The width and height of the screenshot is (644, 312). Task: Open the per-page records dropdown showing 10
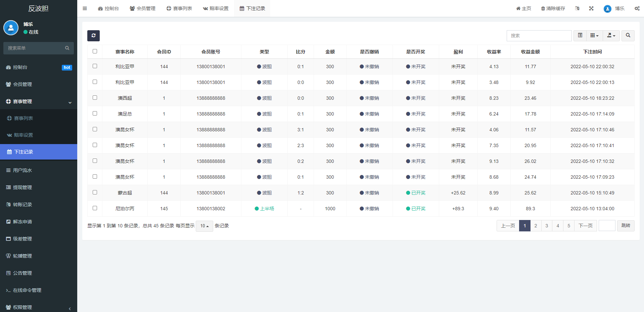(x=204, y=226)
